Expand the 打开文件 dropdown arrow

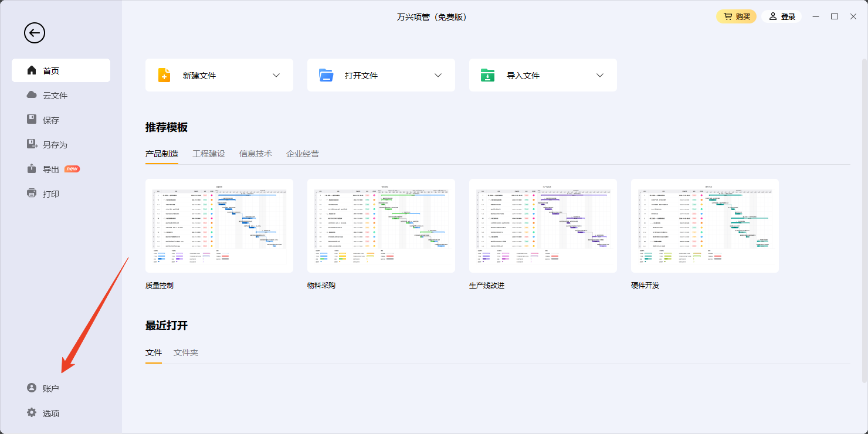point(438,75)
